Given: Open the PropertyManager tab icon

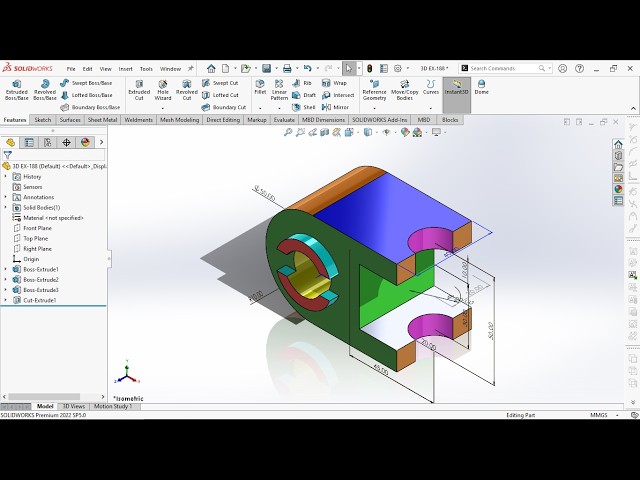Looking at the screenshot, I should tap(29, 142).
